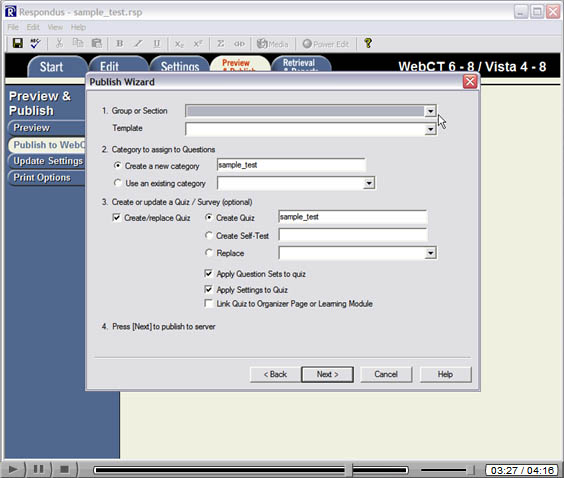Viewport: 564px width, 478px height.
Task: Click the Subscript icon
Action: point(179,44)
